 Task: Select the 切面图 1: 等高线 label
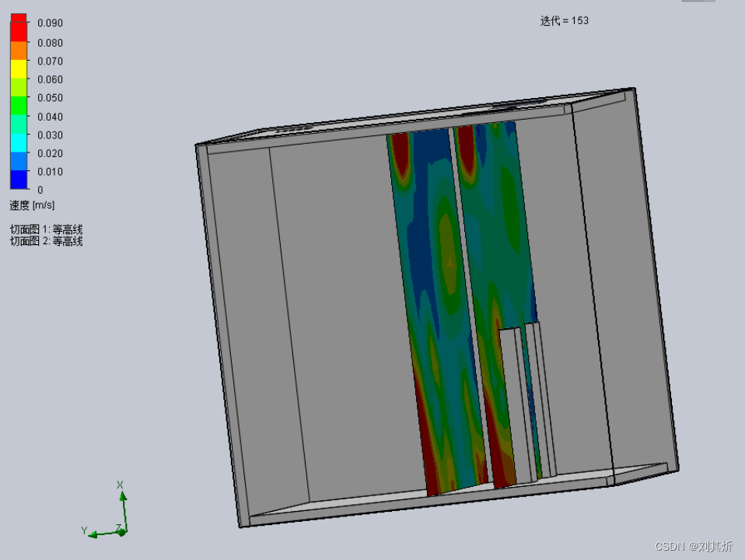coord(47,229)
